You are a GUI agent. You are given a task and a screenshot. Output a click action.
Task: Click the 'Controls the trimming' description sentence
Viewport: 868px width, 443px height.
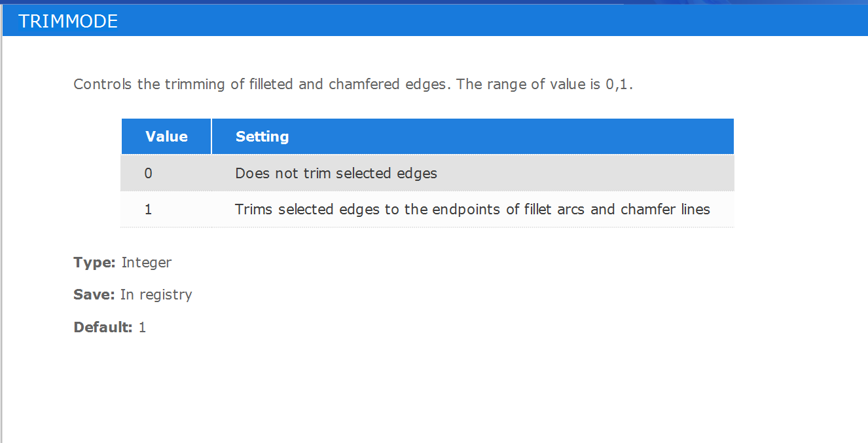click(263, 85)
